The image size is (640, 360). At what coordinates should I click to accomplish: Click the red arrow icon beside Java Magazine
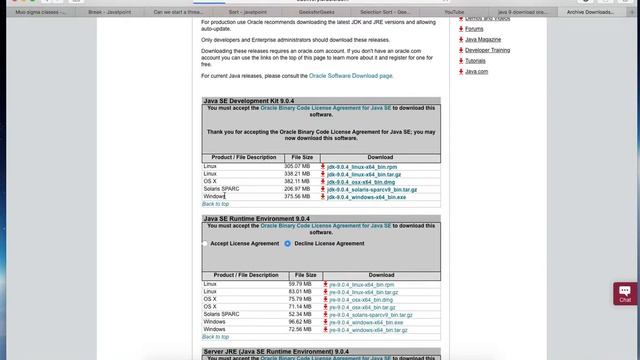tap(461, 40)
